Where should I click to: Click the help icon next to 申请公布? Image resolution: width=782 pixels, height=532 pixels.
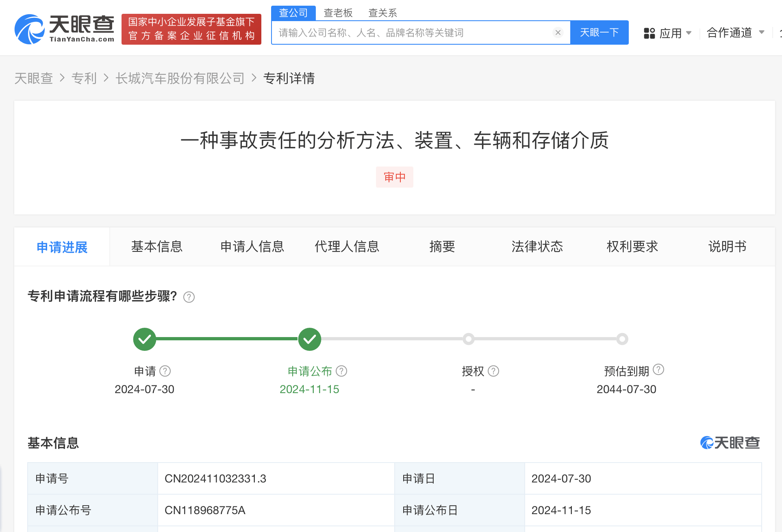coord(341,371)
